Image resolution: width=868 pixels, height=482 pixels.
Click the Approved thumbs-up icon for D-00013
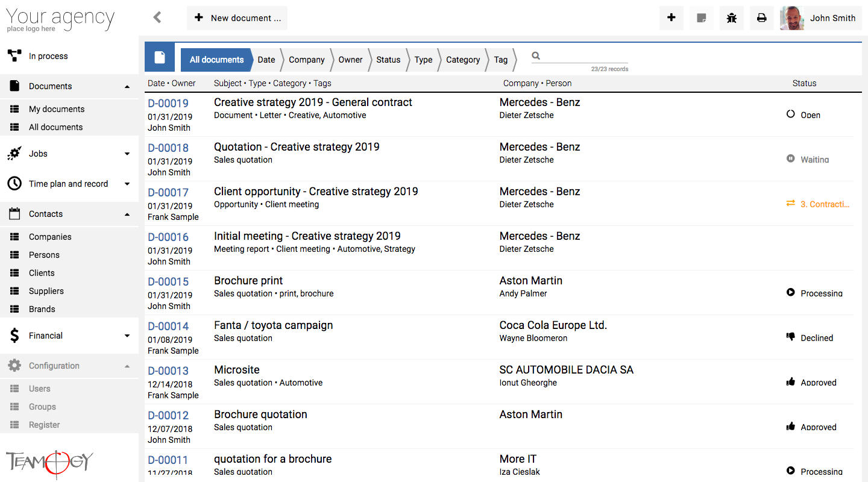point(791,381)
